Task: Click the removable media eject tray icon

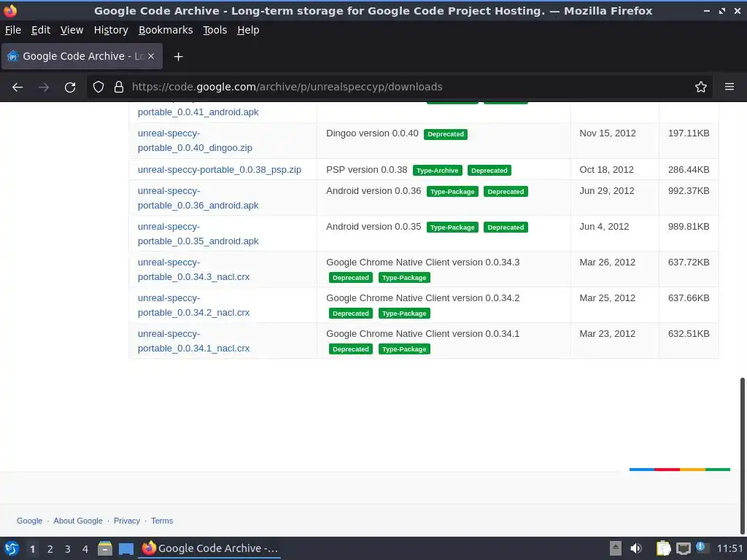Action: [616, 548]
